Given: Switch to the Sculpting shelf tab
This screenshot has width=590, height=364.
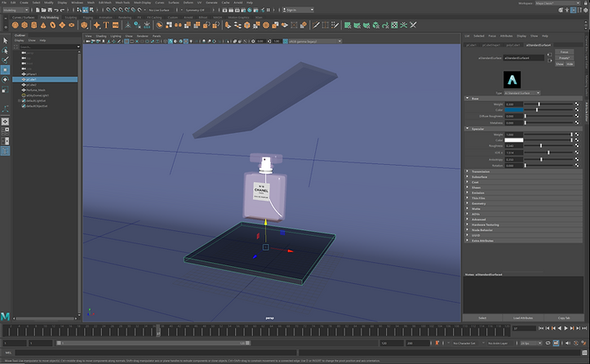Looking at the screenshot, I should 71,17.
